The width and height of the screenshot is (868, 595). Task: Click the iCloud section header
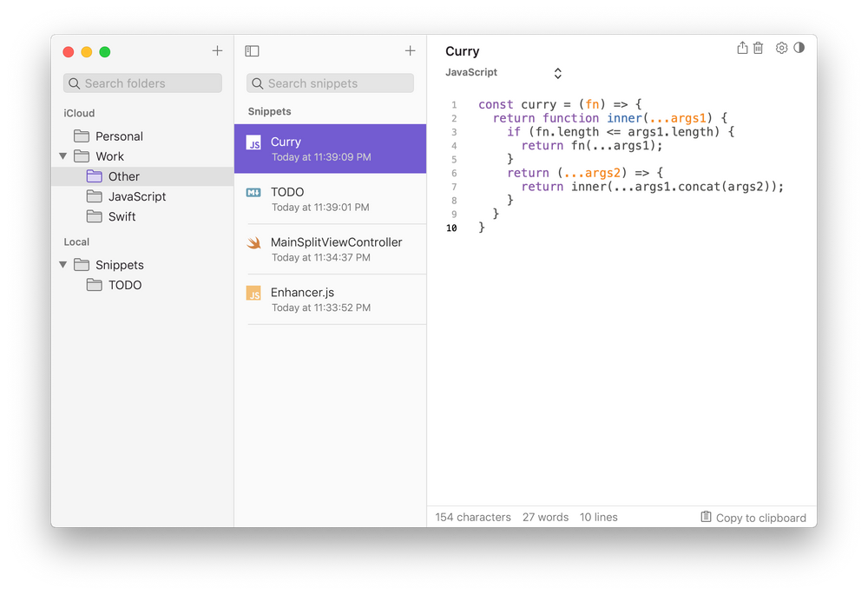pyautogui.click(x=79, y=113)
